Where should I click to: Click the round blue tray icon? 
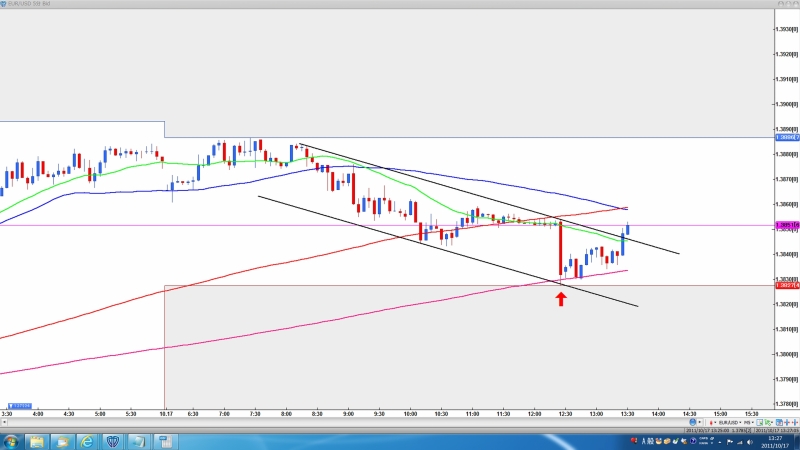click(x=693, y=441)
